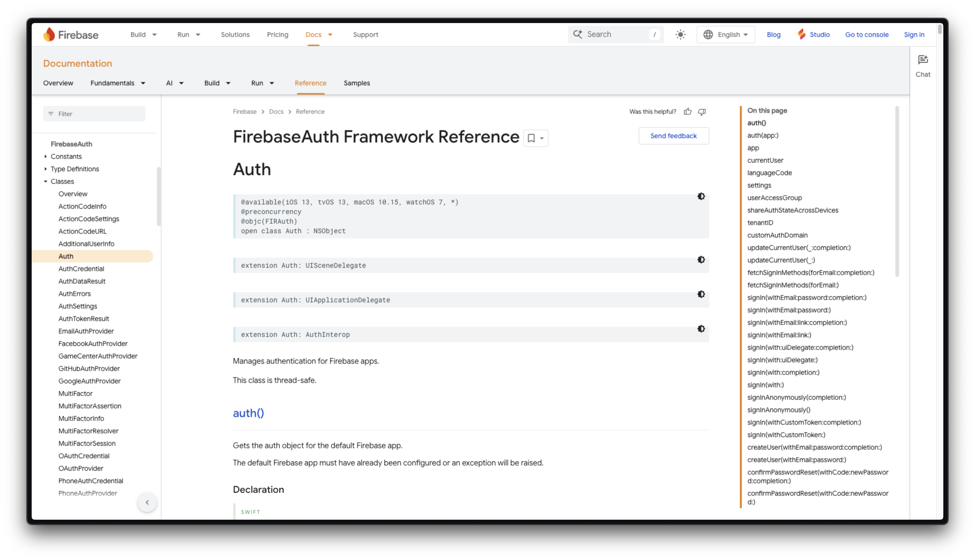Click the left sidebar scrollbar
Viewport: 975px width, 560px height.
158,197
